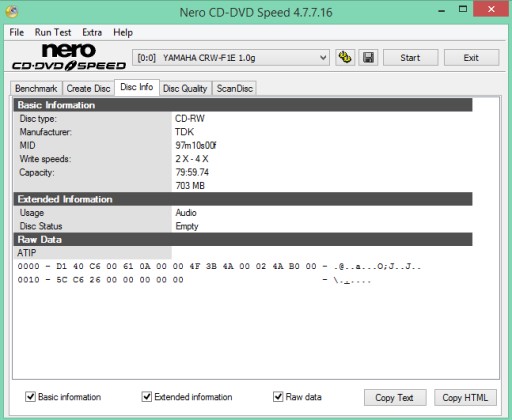Screen dimensions: 512x420
Task: Click the write speeds value 2 X - 4 X
Action: tap(192, 159)
